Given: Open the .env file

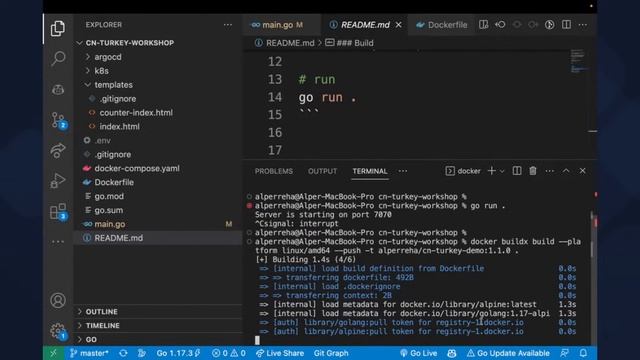Looking at the screenshot, I should (102, 140).
